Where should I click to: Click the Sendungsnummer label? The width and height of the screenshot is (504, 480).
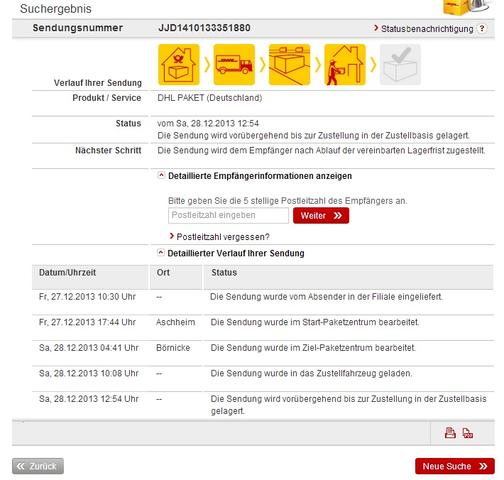pos(78,28)
